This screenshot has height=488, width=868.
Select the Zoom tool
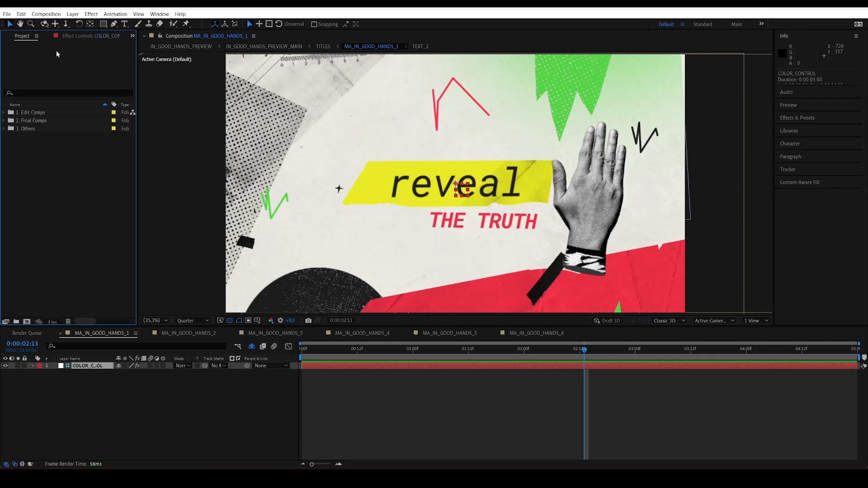31,24
